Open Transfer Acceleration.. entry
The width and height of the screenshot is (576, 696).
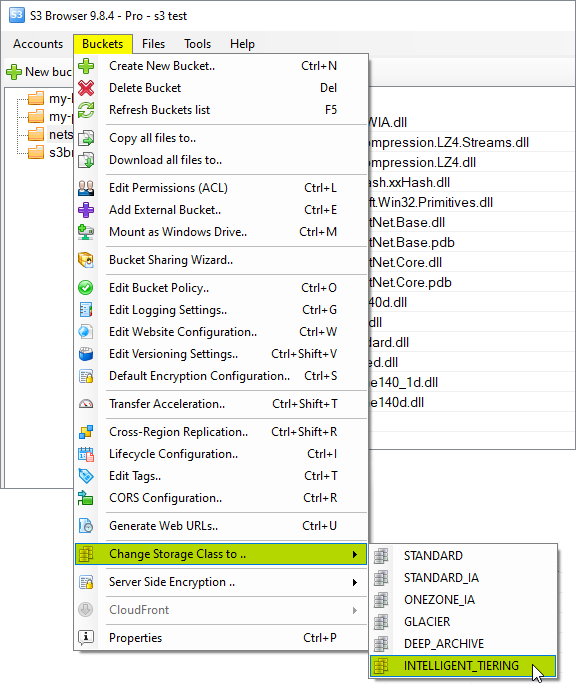(221, 404)
